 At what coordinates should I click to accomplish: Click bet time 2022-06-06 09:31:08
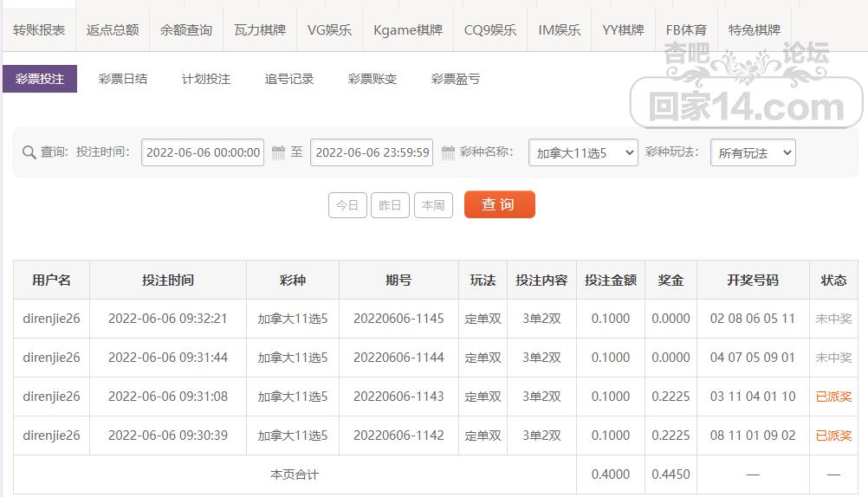[168, 397]
